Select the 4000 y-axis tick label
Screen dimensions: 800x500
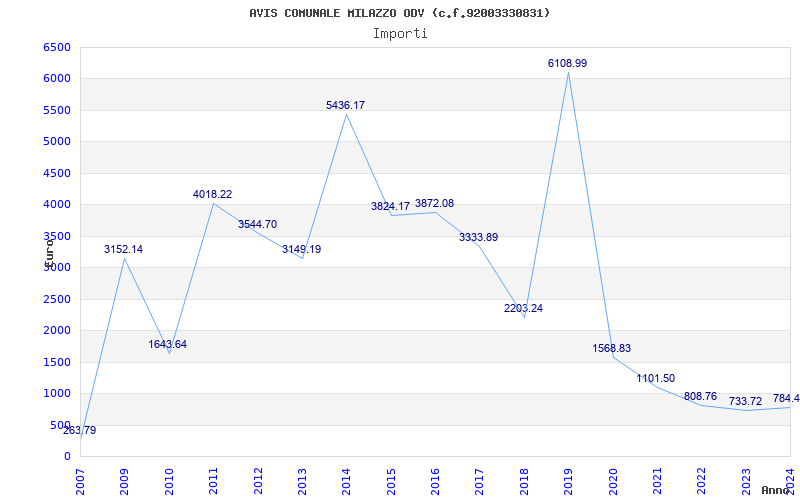[57, 205]
